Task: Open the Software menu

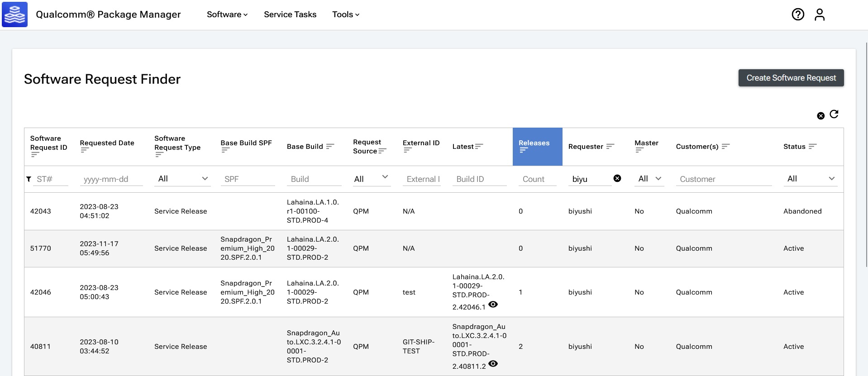Action: (227, 14)
